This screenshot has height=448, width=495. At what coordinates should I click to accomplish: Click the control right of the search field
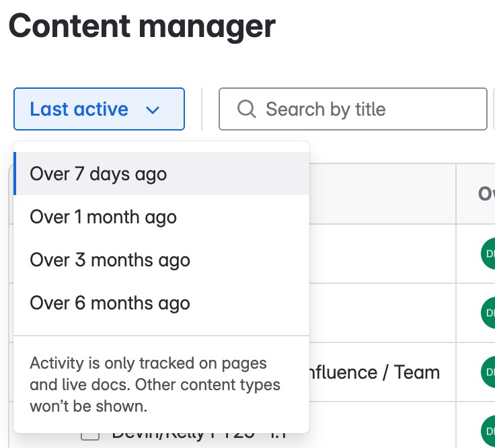coord(494,109)
